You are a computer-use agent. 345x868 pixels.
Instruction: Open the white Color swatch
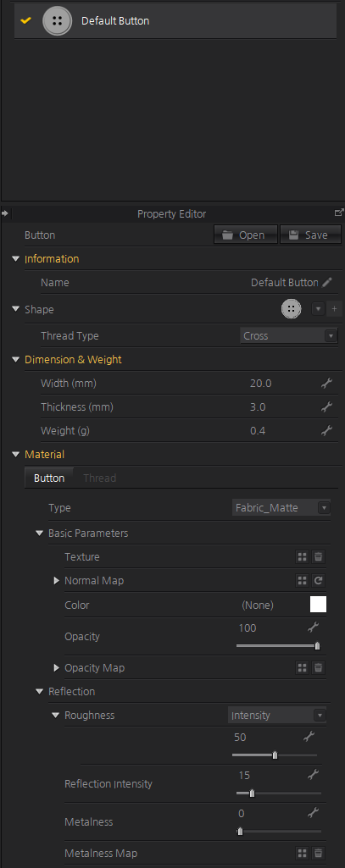[319, 605]
